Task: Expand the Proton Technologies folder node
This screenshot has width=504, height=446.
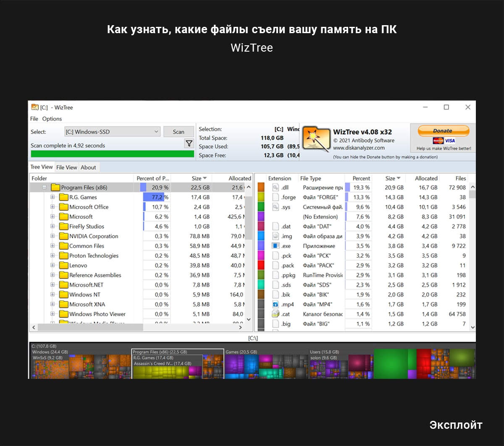Action: pyautogui.click(x=52, y=256)
